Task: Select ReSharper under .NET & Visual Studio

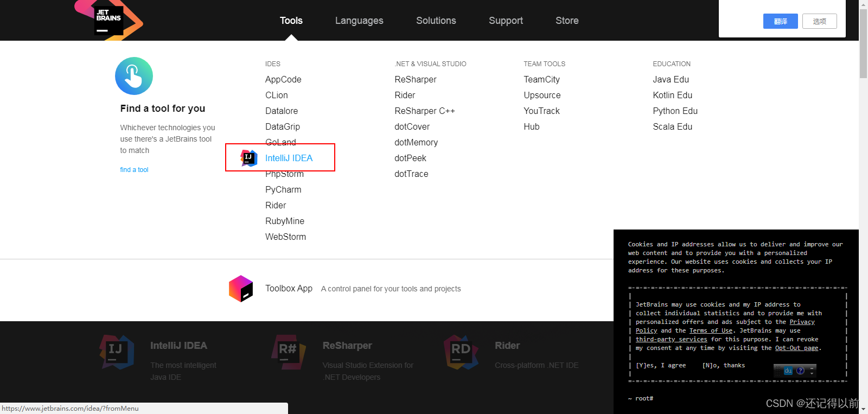Action: (416, 79)
